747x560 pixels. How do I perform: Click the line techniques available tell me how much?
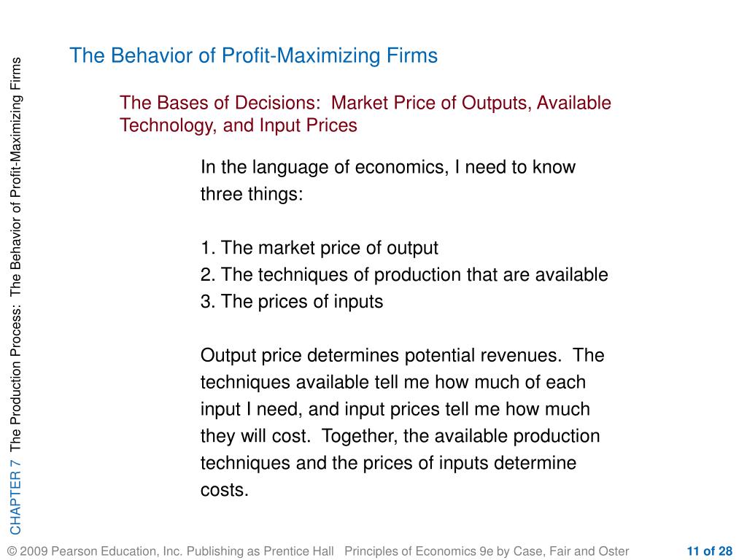pyautogui.click(x=393, y=382)
